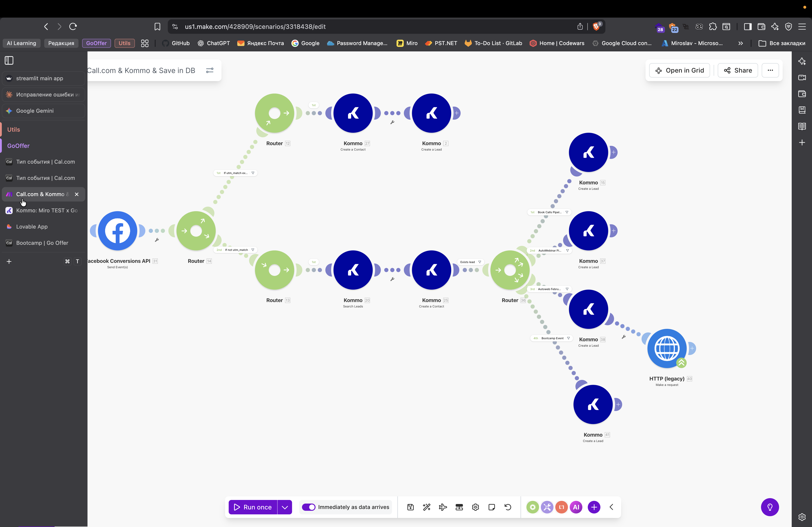This screenshot has width=812, height=527.
Task: Expand the Run once dropdown arrow
Action: click(x=285, y=507)
